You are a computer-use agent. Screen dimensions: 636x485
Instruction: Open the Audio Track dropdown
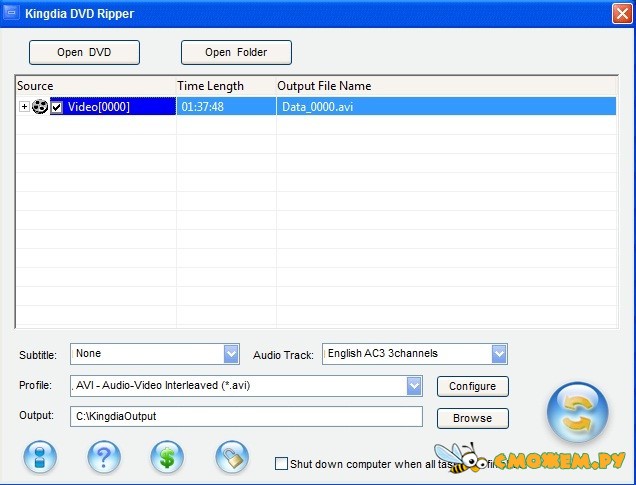click(x=499, y=354)
